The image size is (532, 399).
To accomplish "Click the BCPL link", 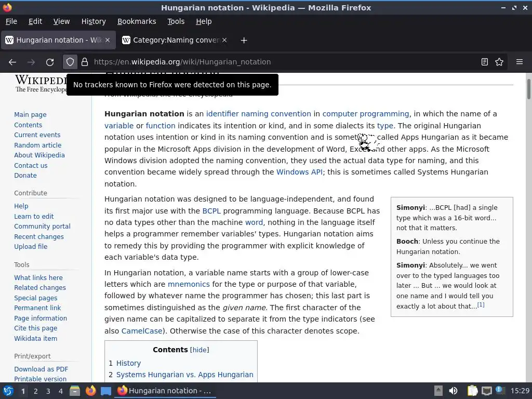I will click(211, 211).
